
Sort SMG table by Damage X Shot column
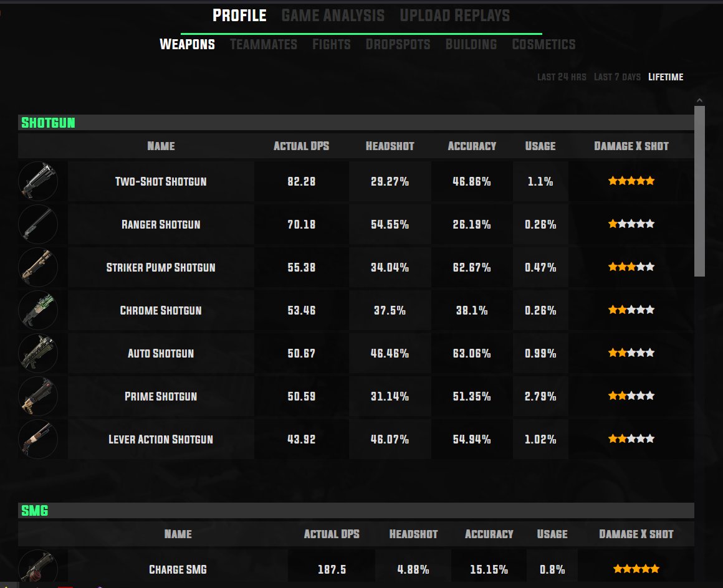636,534
